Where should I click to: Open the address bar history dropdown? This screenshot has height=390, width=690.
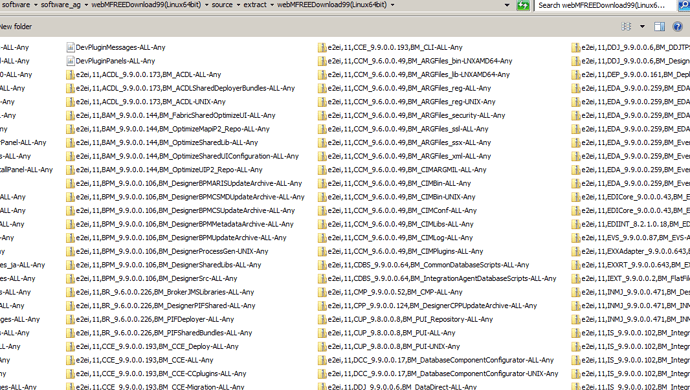click(507, 5)
